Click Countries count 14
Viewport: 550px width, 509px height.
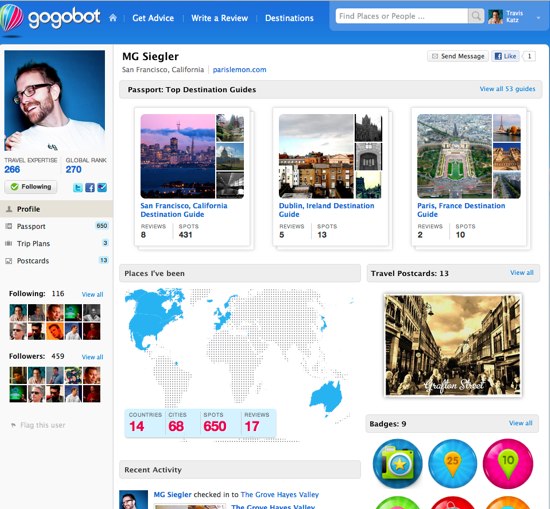click(136, 426)
